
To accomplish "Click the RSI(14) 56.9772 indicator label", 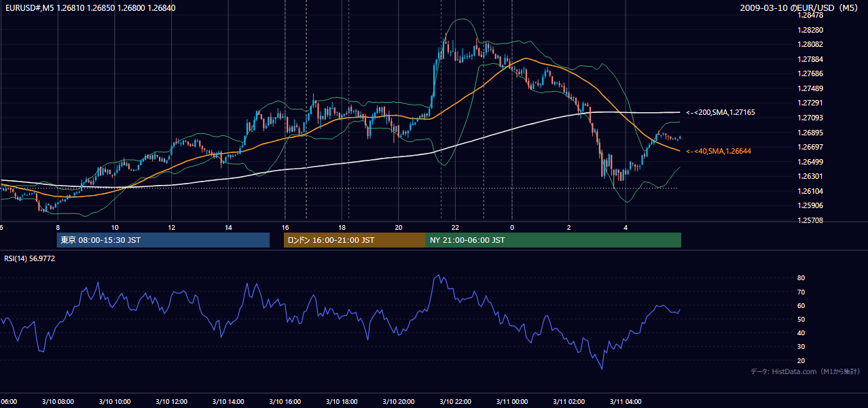I will 30,258.
